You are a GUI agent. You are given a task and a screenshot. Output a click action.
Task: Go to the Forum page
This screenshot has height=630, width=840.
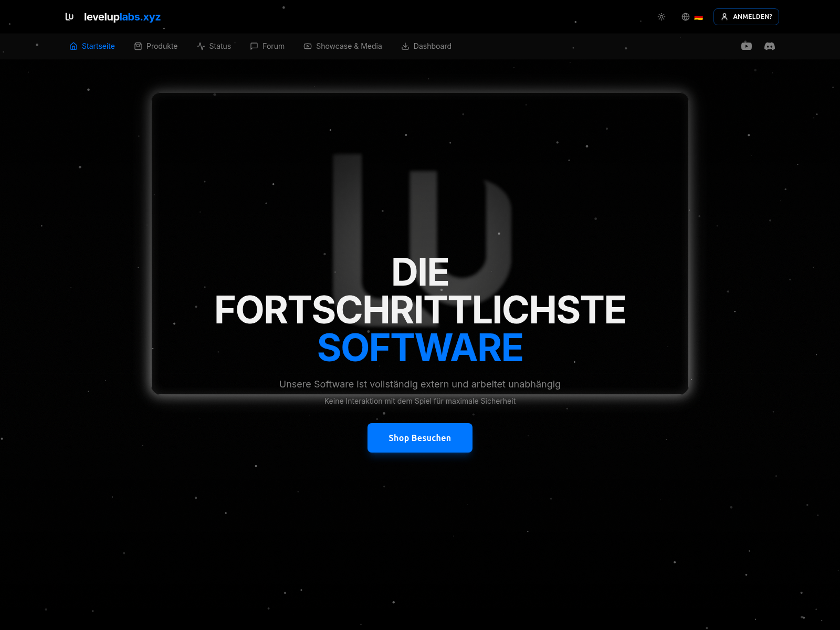click(273, 46)
